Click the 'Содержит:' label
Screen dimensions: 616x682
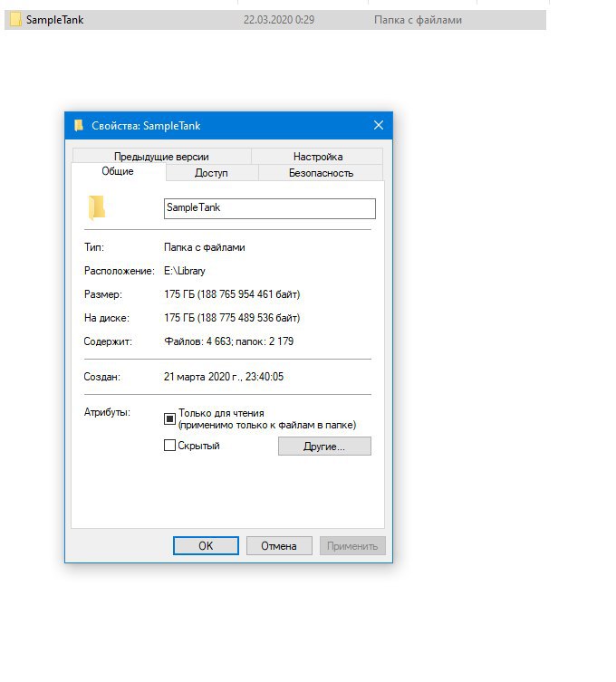108,341
